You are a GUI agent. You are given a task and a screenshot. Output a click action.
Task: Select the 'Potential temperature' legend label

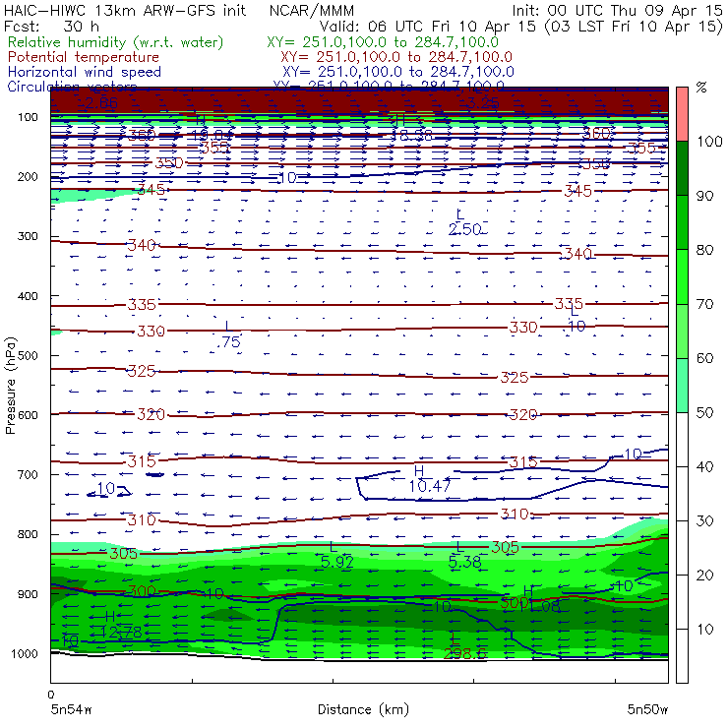click(x=84, y=57)
